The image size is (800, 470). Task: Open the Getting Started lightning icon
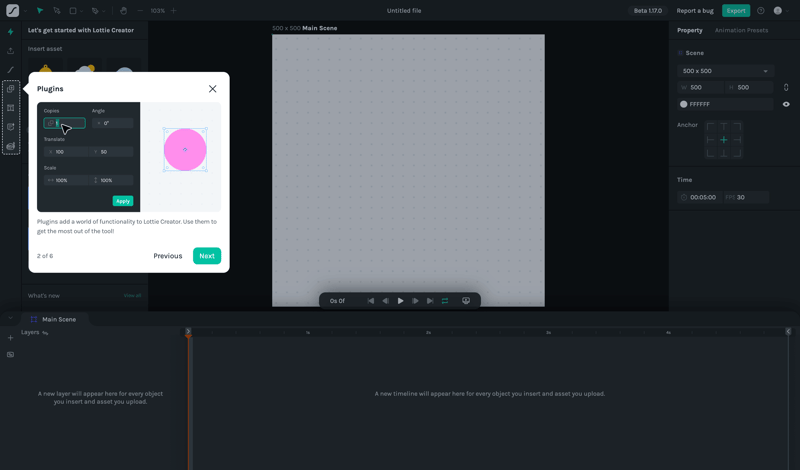[x=11, y=32]
